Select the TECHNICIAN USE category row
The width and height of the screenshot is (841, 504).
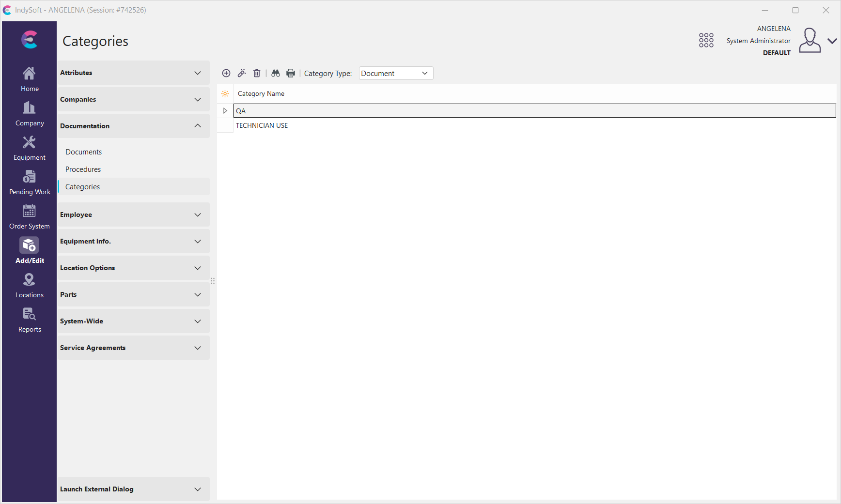pos(262,125)
